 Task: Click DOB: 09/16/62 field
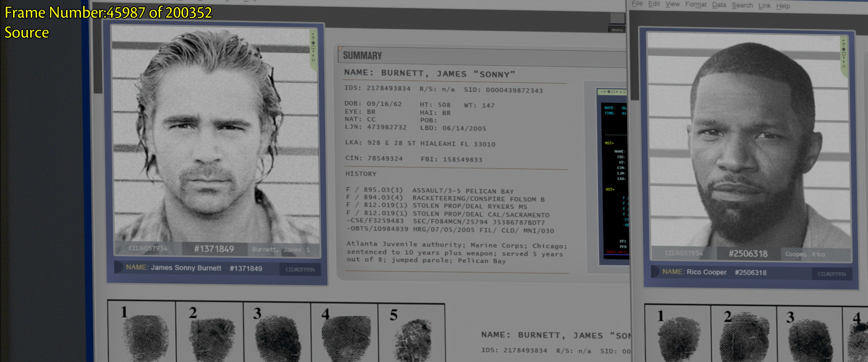[373, 104]
